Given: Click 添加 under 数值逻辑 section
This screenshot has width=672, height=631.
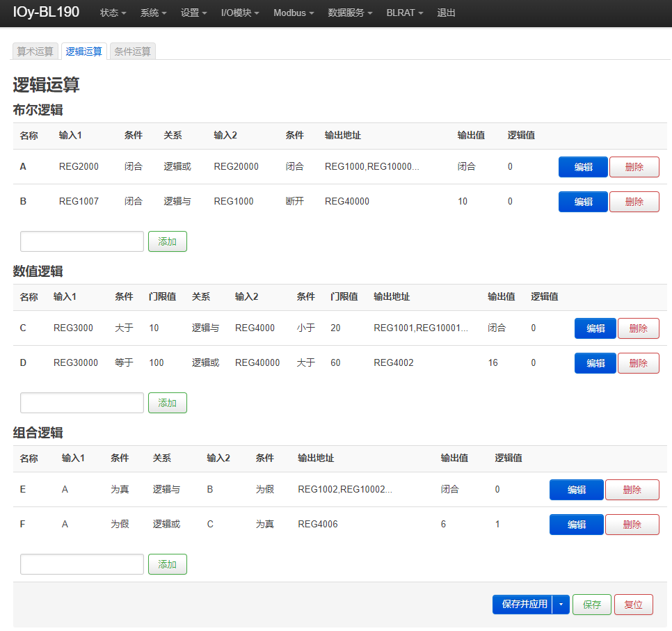Looking at the screenshot, I should coord(168,403).
